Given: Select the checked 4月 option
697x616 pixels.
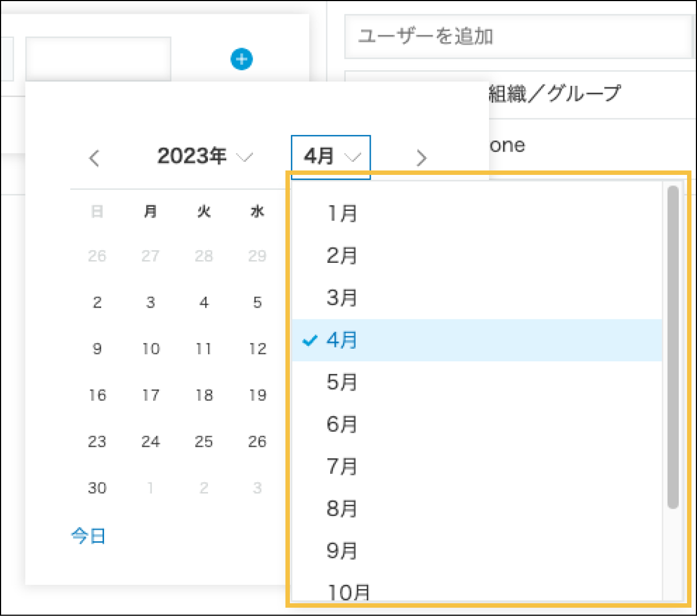Looking at the screenshot, I should point(342,340).
